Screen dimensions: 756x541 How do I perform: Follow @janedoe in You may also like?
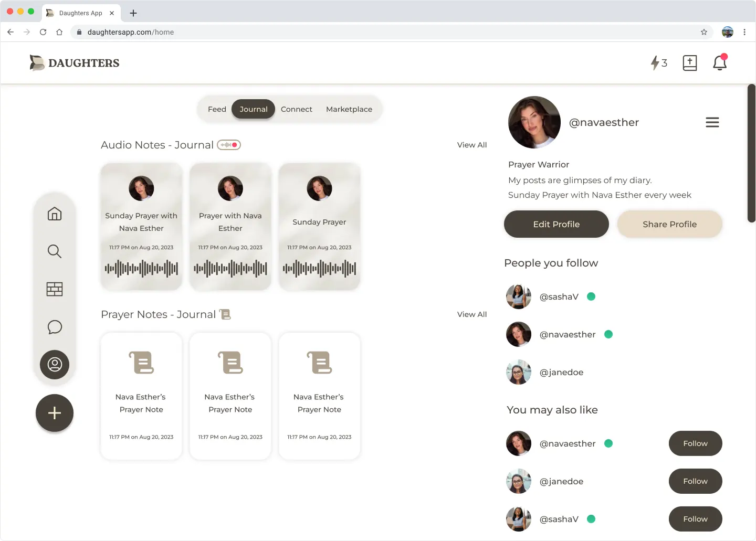coord(695,481)
